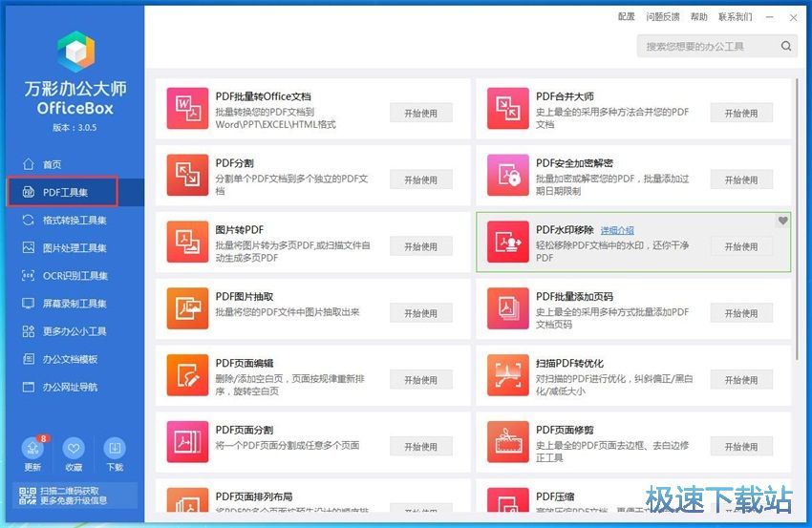Click 开始使用 for PDF分割
This screenshot has width=812, height=528.
[421, 180]
